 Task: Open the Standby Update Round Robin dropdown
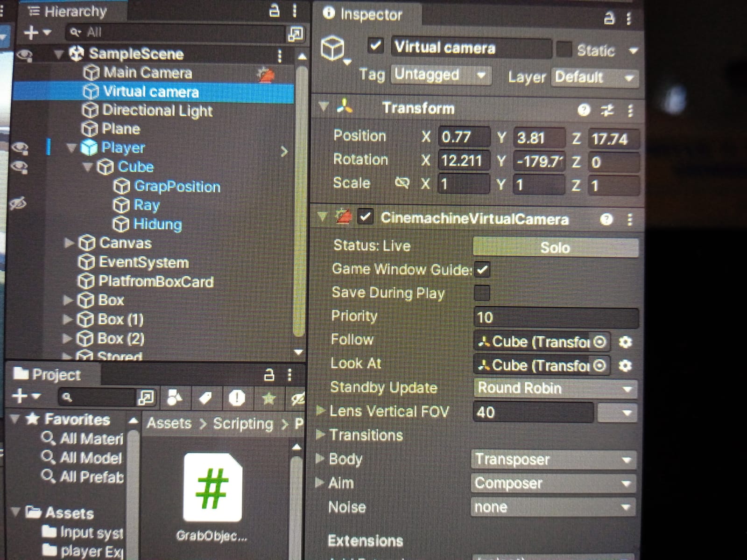pos(555,388)
